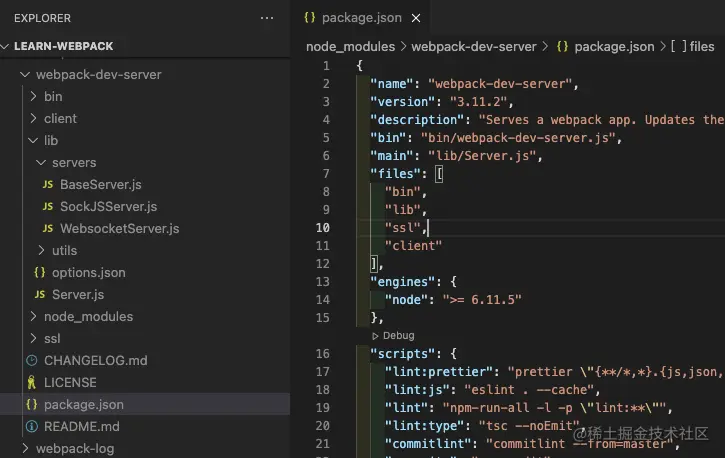725x458 pixels.
Task: Click the "engines" key text
Action: tap(403, 282)
